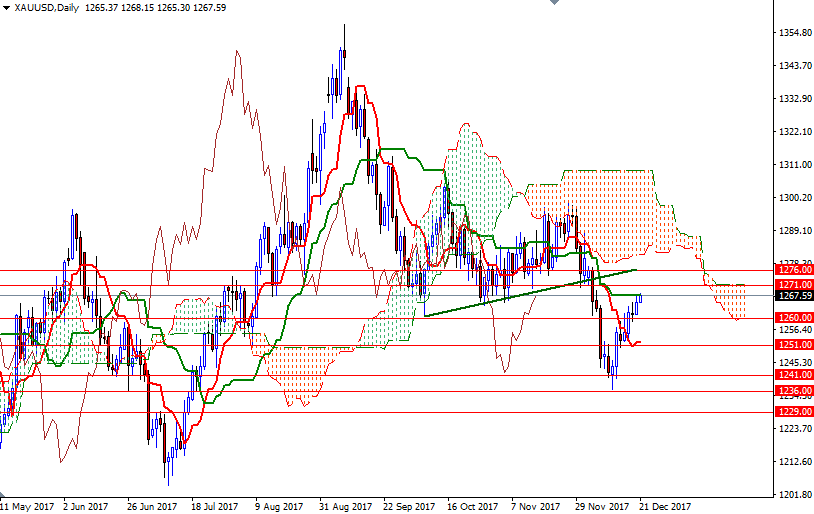Select the 1260.00 red price level label
Image resolution: width=814 pixels, height=514 pixels.
click(793, 318)
